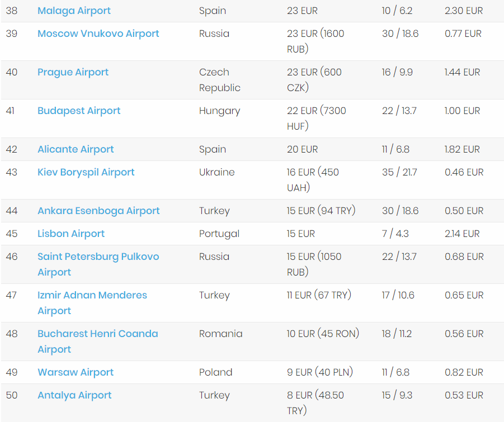Click Kiev Boryspil Airport link

coord(86,172)
